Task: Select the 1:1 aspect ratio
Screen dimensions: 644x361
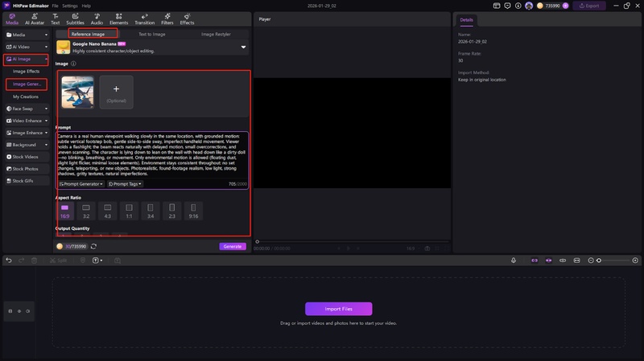Action: (128, 211)
